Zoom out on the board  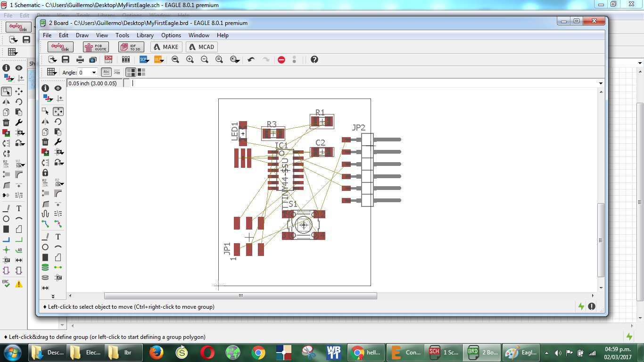tap(205, 59)
